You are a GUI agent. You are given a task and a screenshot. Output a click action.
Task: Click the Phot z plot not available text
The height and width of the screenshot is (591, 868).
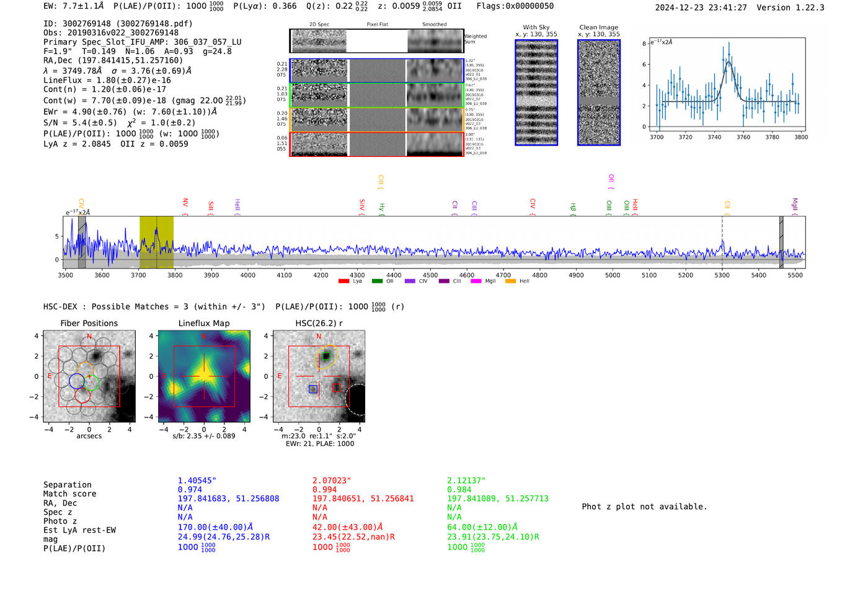point(644,507)
